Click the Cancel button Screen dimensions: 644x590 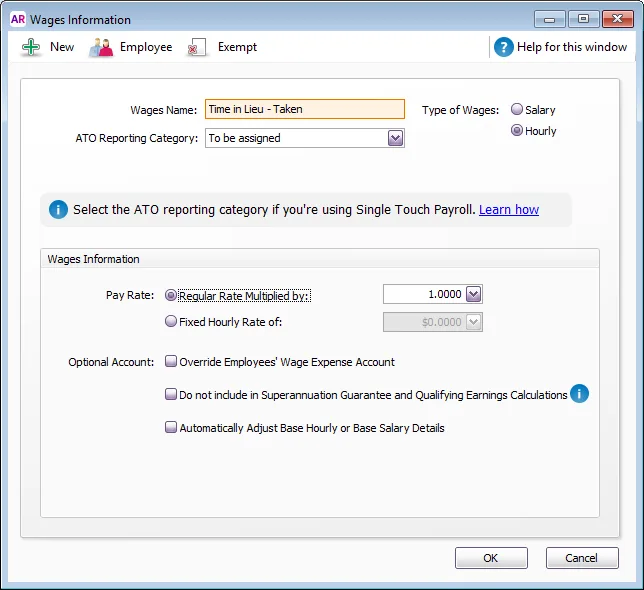582,558
